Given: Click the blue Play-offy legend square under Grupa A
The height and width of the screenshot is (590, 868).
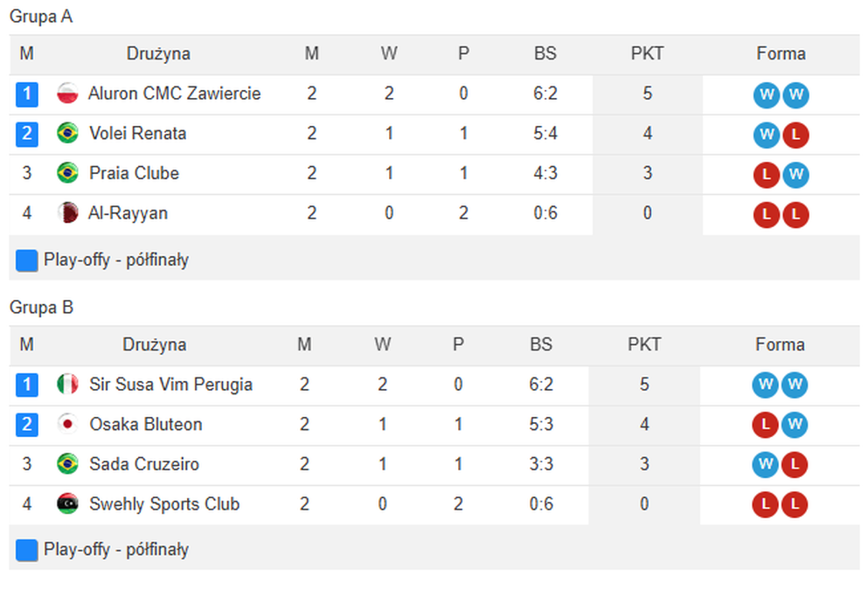Looking at the screenshot, I should coord(27,260).
